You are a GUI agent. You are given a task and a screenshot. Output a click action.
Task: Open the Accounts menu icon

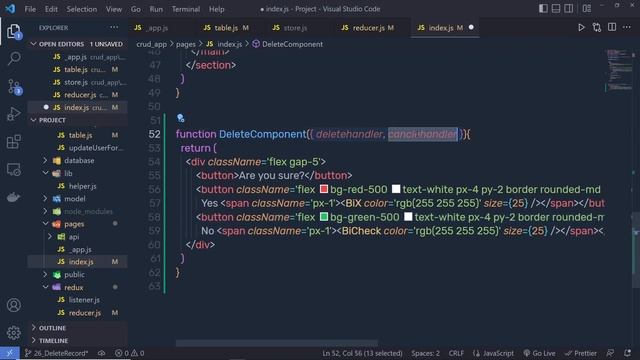coord(13,305)
